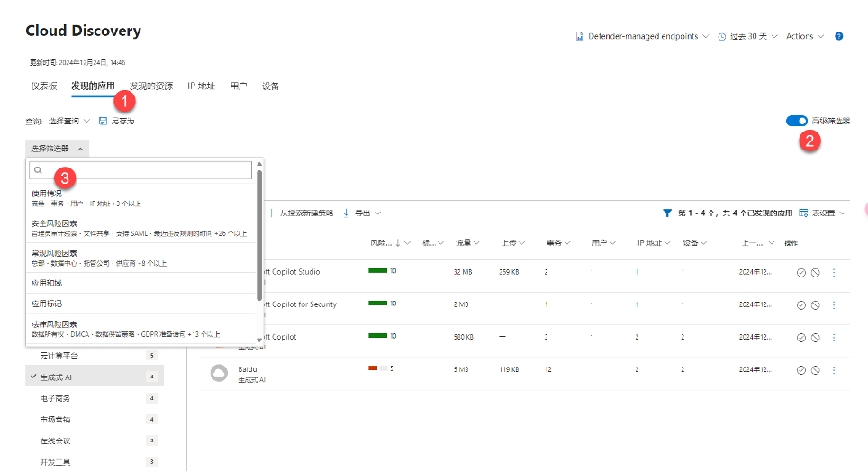The width and height of the screenshot is (868, 472).
Task: Select the 常规风险因素 filter option
Action: (141, 258)
